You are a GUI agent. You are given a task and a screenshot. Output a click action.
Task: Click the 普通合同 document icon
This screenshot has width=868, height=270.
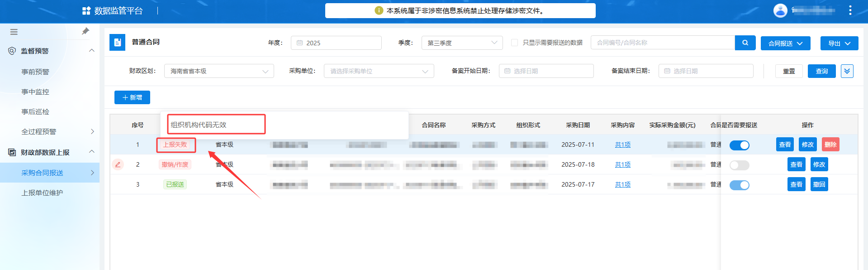[118, 42]
